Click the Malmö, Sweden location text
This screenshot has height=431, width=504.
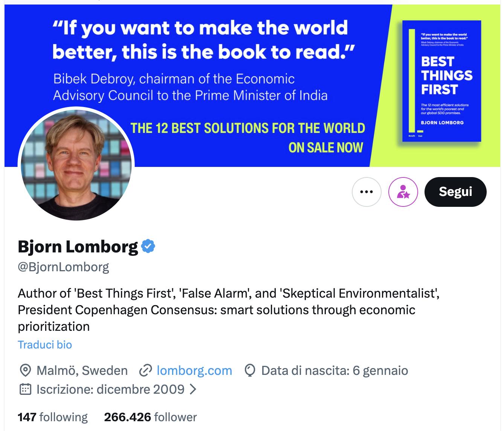pos(82,371)
